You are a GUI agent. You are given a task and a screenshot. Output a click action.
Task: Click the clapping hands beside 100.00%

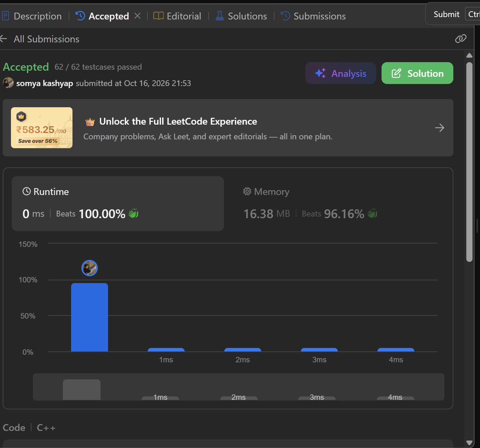point(134,214)
